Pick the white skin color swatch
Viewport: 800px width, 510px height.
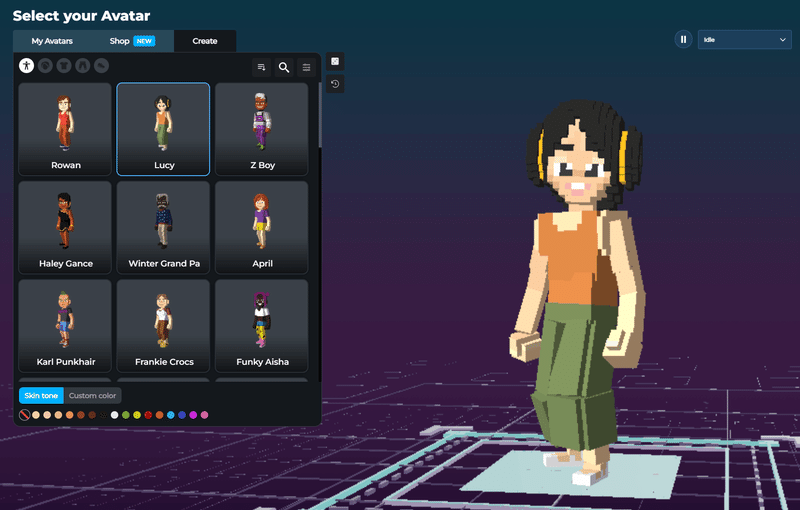point(114,415)
